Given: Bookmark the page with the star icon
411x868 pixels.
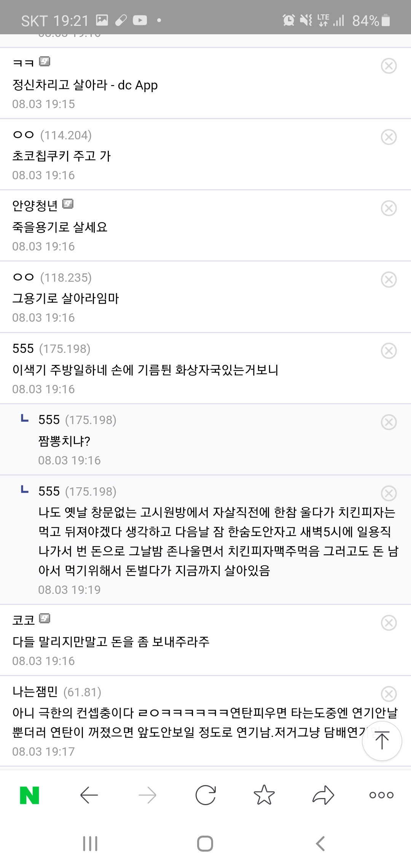Looking at the screenshot, I should [264, 795].
